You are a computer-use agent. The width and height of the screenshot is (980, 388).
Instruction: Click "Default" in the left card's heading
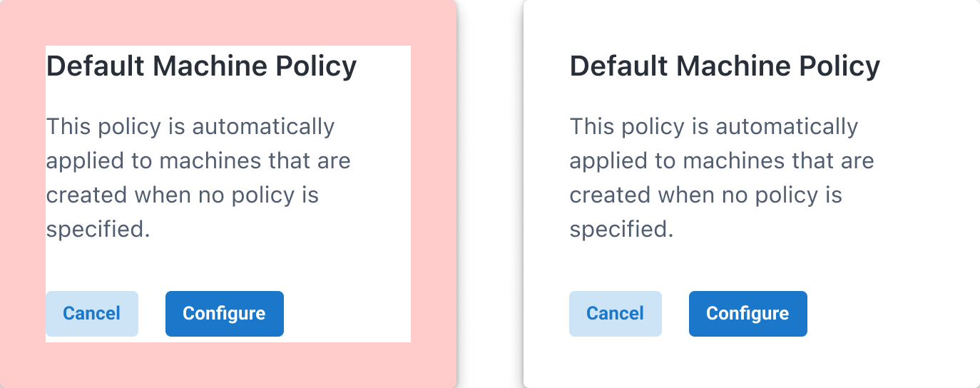coord(96,66)
